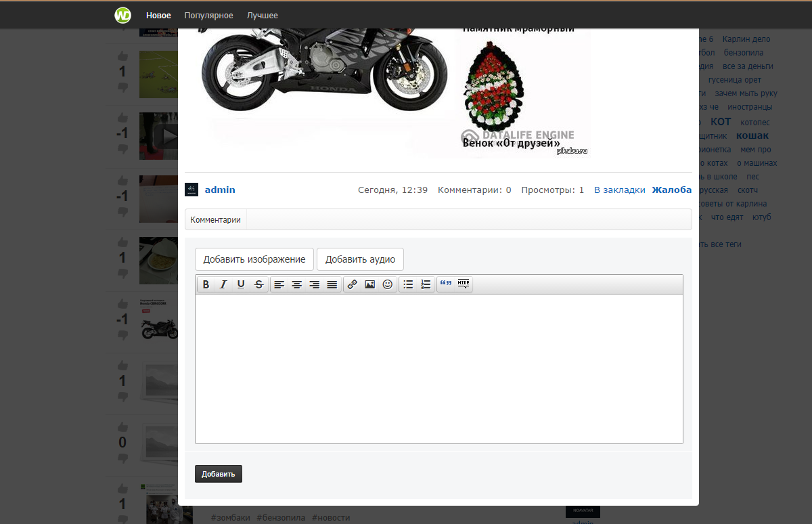Toggle bold formatting in comment editor
Viewport: 812px width, 524px height.
(206, 285)
